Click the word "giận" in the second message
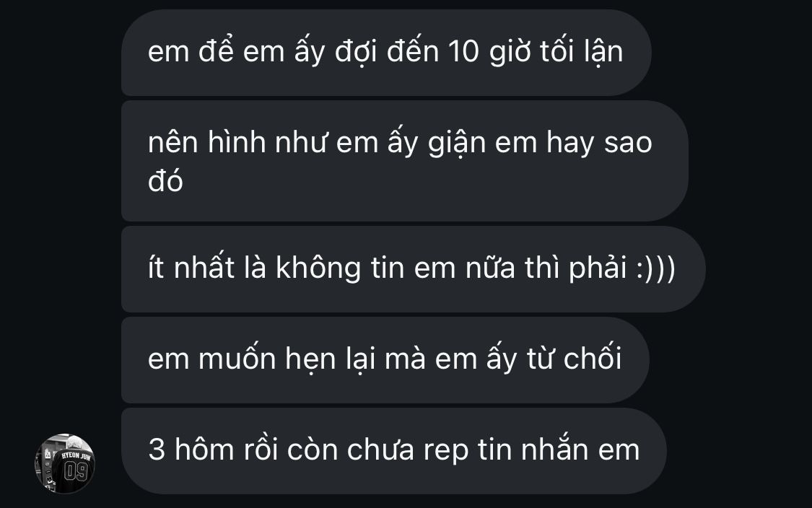The image size is (812, 508). [457, 144]
